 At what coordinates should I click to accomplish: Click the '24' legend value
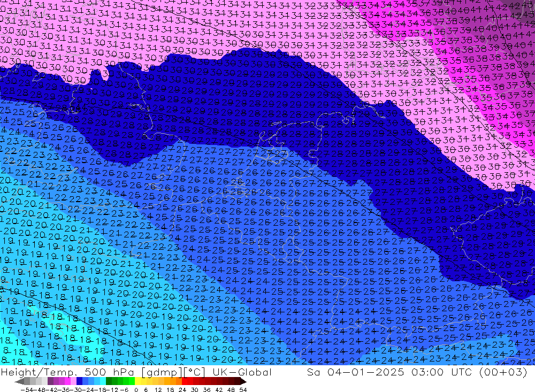pos(182,390)
